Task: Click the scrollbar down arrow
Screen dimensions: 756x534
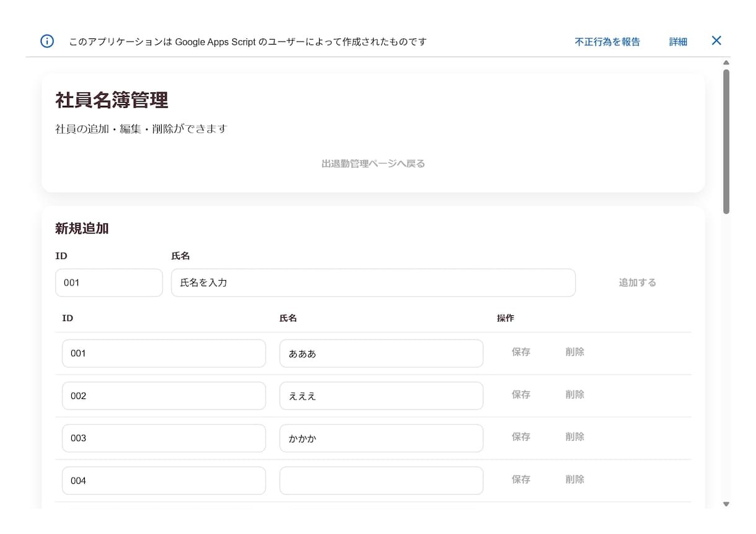Action: 726,504
